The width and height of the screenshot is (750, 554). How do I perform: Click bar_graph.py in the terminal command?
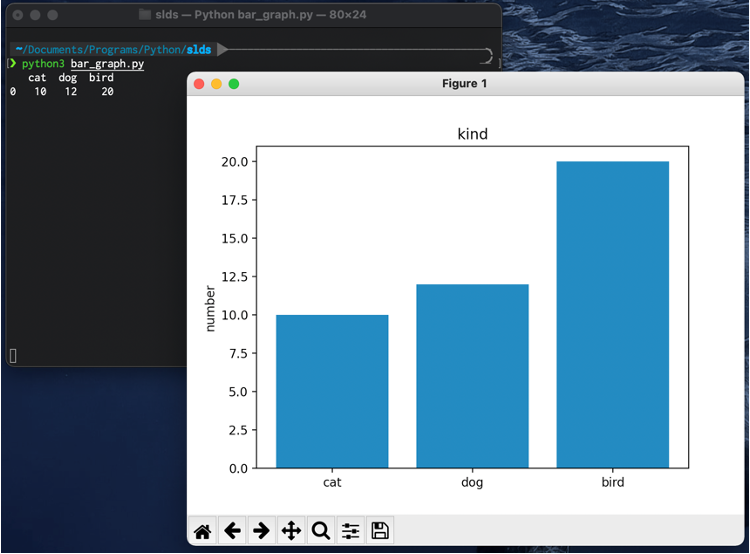(x=107, y=64)
